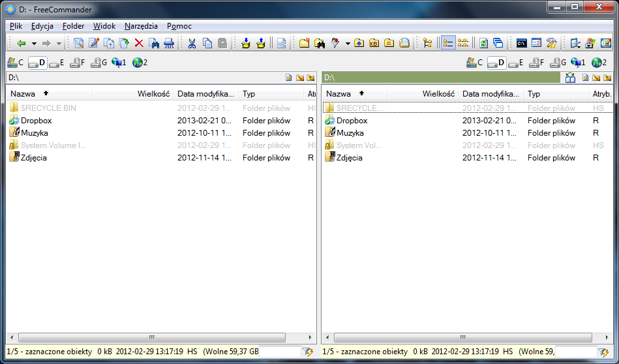The height and width of the screenshot is (364, 619).
Task: Open network icon 1 in right drive bar
Action: point(578,63)
